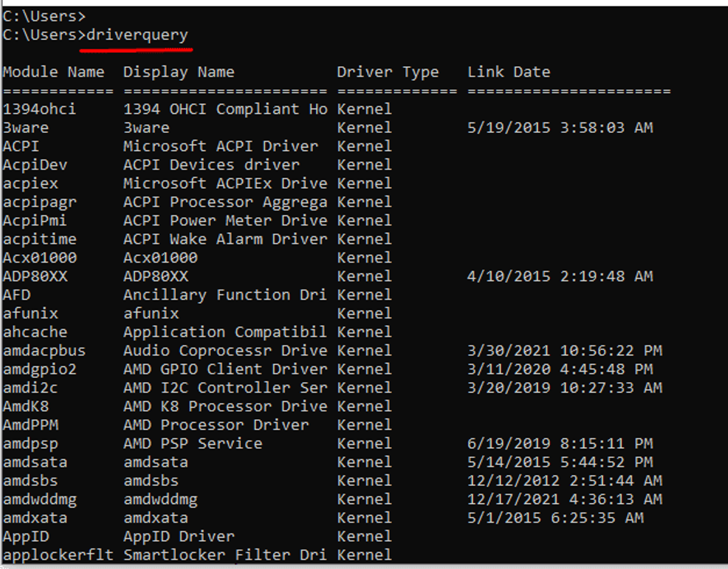Click module name AmdK8
728x569 pixels.
point(25,406)
